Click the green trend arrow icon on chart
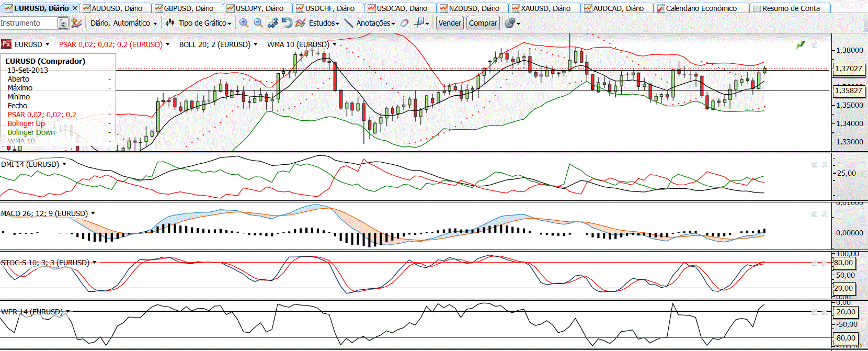The height and width of the screenshot is (351, 868). [801, 45]
